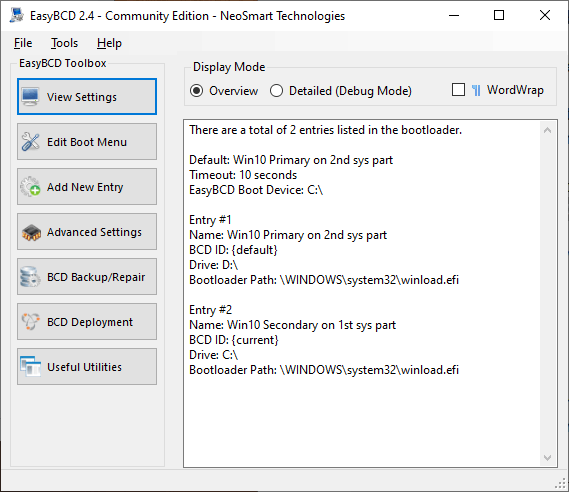Click the 'Entry #2' heading text
The width and height of the screenshot is (569, 492).
tap(210, 310)
